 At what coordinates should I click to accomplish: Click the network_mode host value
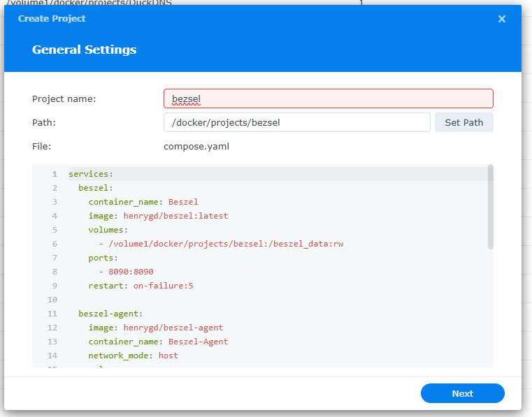pos(168,356)
